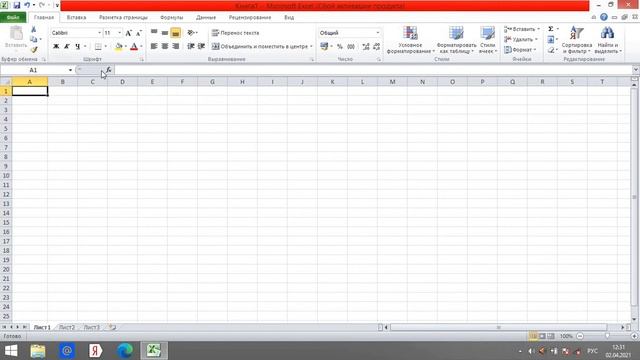Open the fill color dropdown arrow
Image resolution: width=640 pixels, height=360 pixels.
(126, 47)
